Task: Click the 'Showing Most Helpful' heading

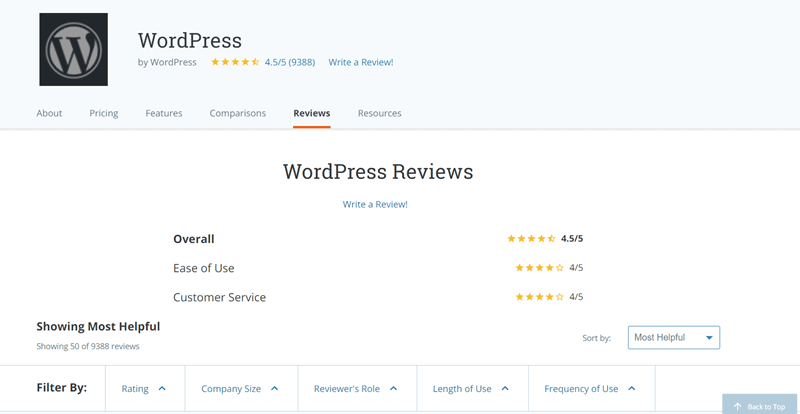Action: 98,326
